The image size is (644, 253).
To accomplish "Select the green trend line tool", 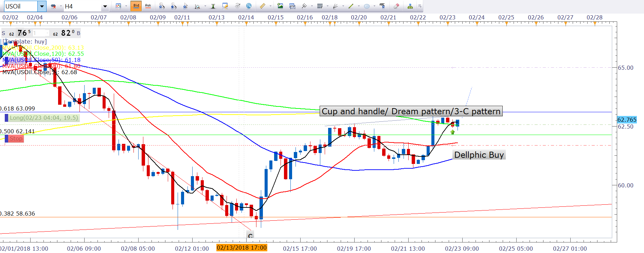I will coord(351,6).
